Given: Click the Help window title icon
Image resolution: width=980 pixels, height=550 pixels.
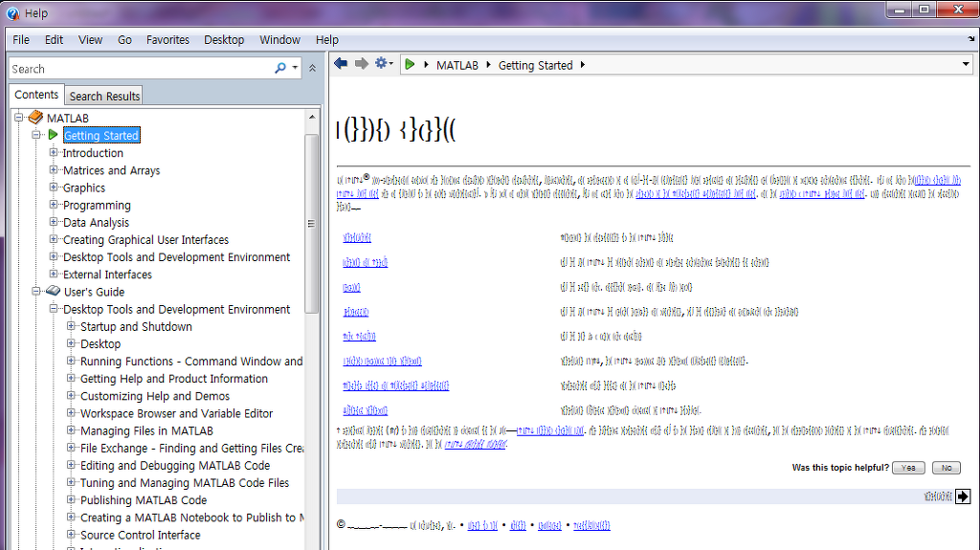Looking at the screenshot, I should pyautogui.click(x=12, y=13).
